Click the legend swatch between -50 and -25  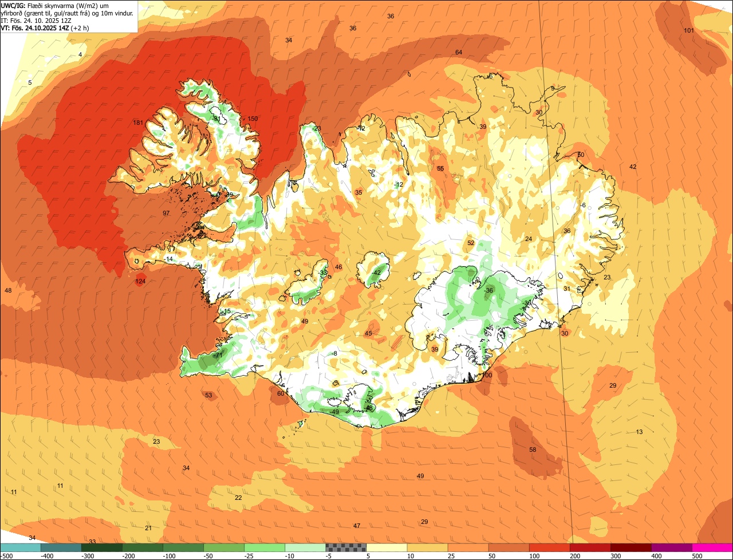[x=224, y=547]
